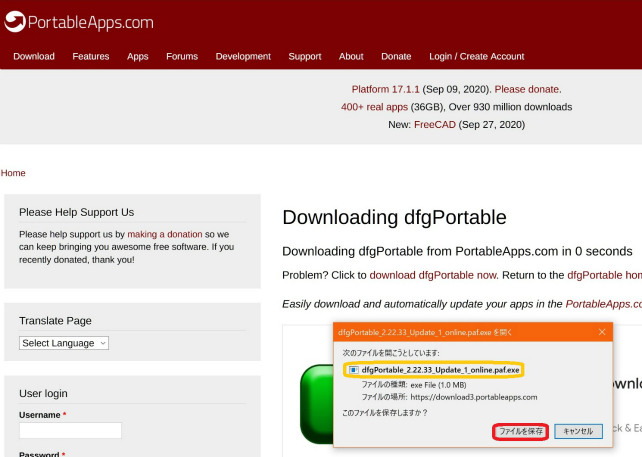Screen dimensions: 642x457
Task: Open the Download menu item
Action: click(x=34, y=57)
